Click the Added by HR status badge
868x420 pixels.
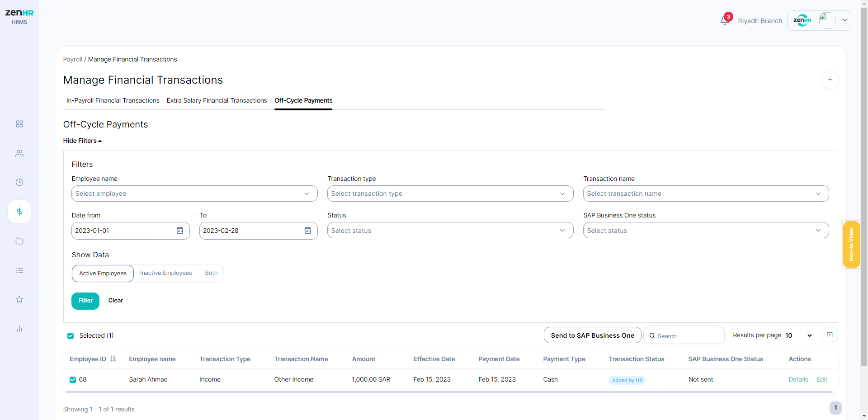pyautogui.click(x=627, y=380)
